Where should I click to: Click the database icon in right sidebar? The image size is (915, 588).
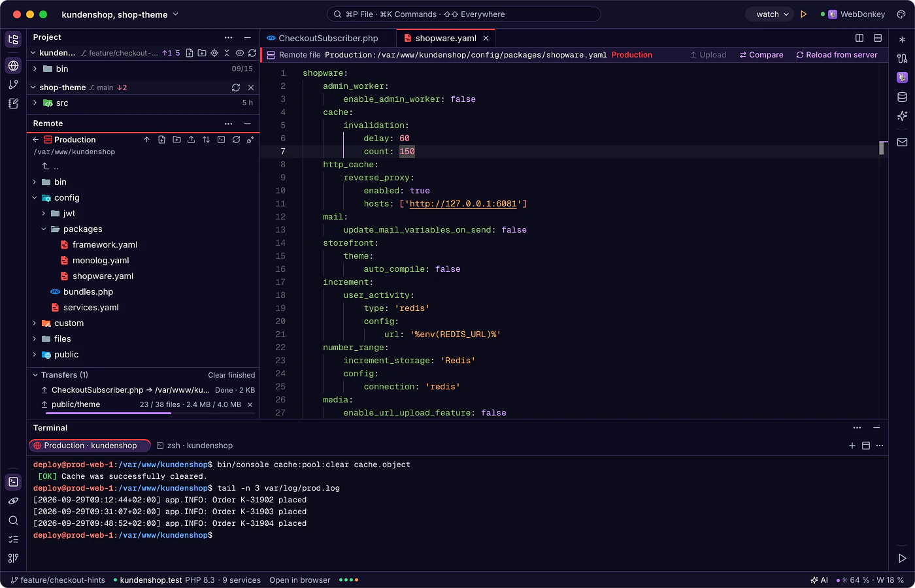click(x=902, y=97)
